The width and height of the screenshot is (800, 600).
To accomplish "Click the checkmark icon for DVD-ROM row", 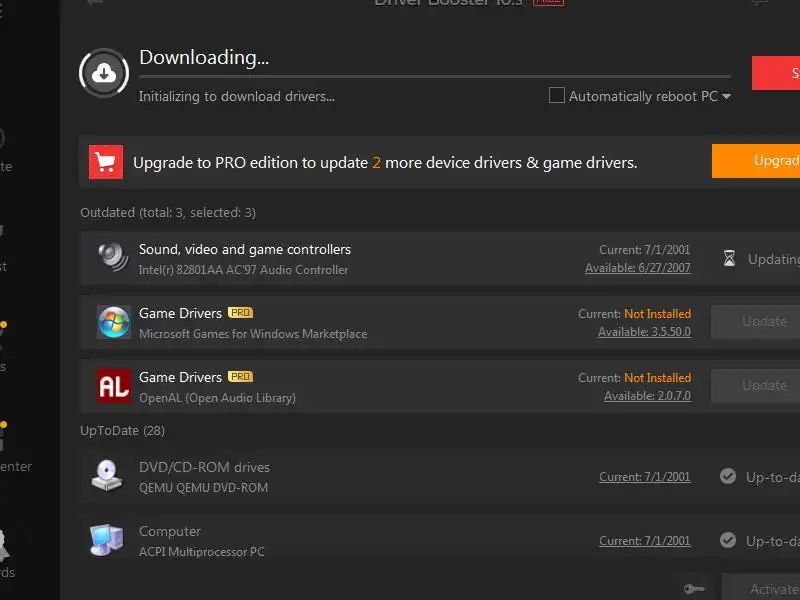I will click(728, 476).
